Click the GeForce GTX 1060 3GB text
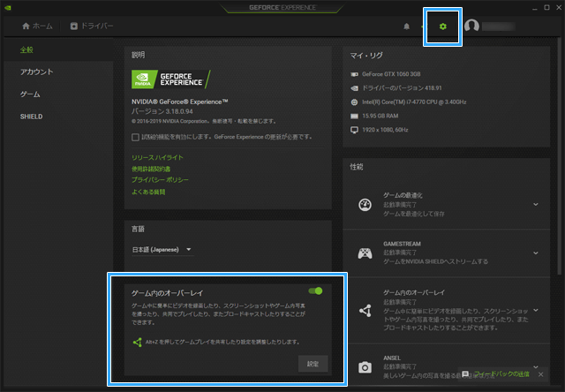565x392 pixels. (391, 74)
